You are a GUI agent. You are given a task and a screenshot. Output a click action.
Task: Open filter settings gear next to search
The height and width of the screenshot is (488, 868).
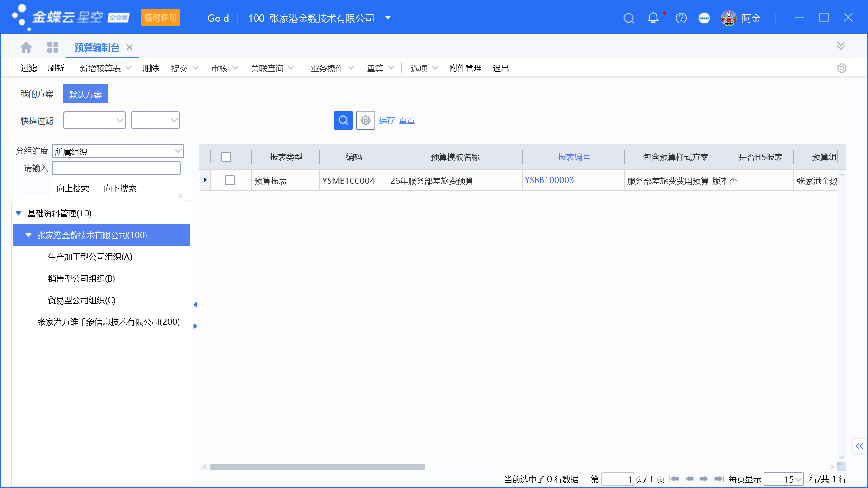pyautogui.click(x=366, y=120)
